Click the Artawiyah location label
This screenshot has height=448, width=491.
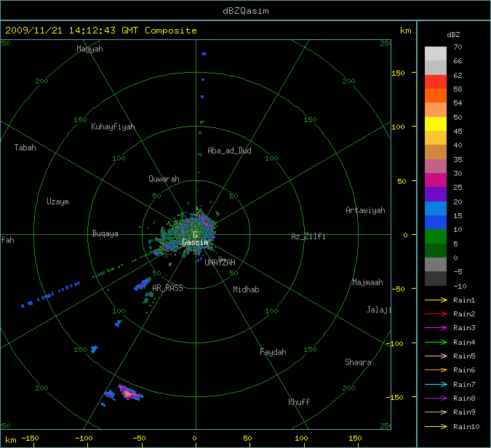[x=365, y=210]
